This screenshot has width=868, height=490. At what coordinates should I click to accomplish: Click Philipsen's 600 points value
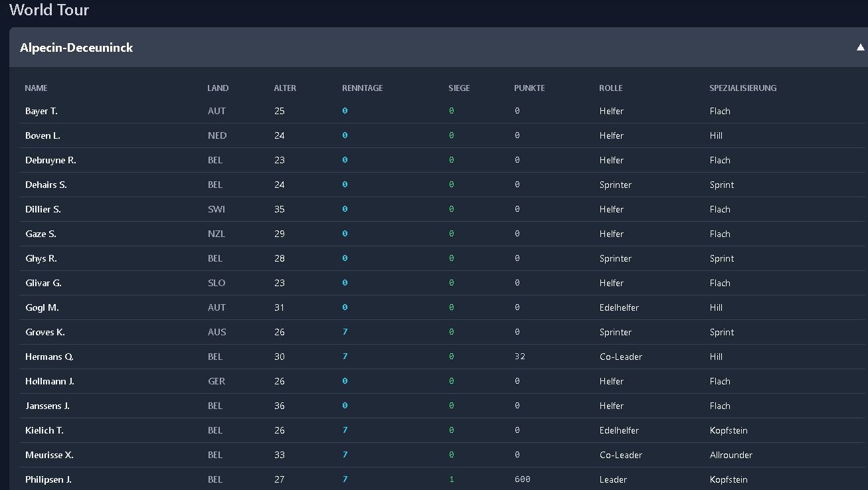click(522, 479)
